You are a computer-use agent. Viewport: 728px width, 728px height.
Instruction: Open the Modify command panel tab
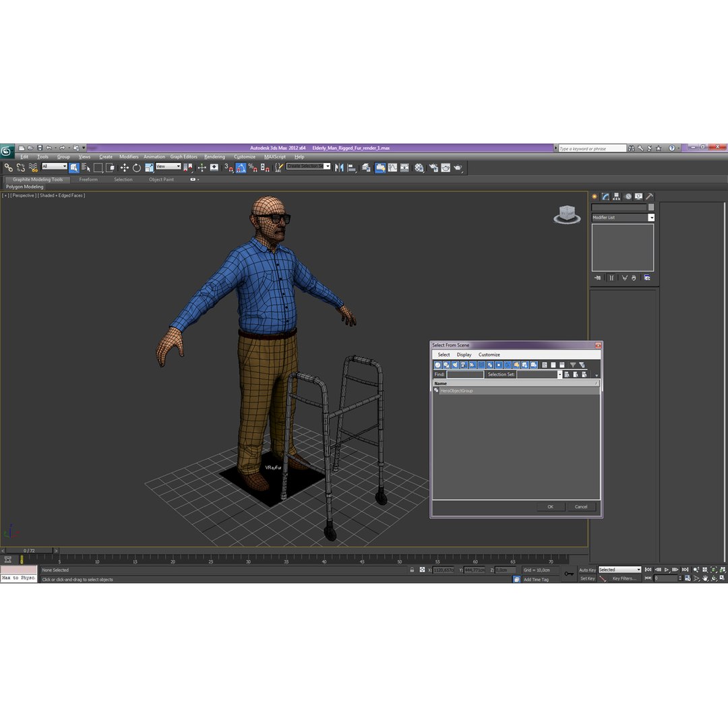pyautogui.click(x=605, y=196)
